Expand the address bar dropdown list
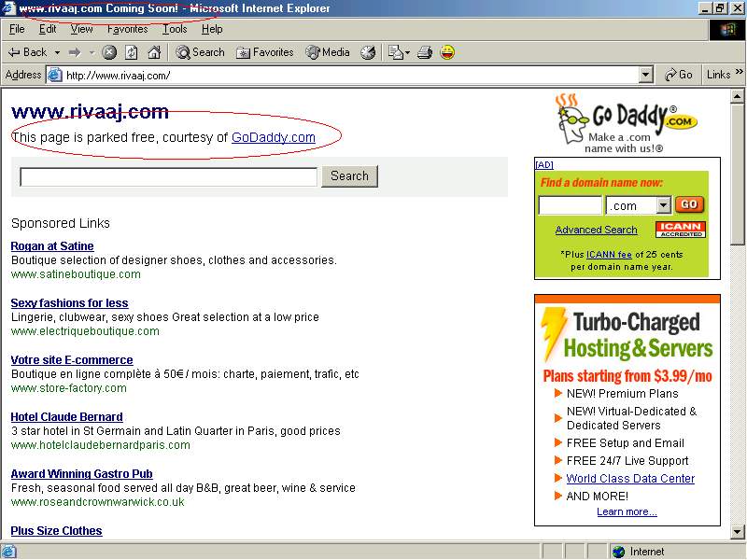 (x=645, y=75)
